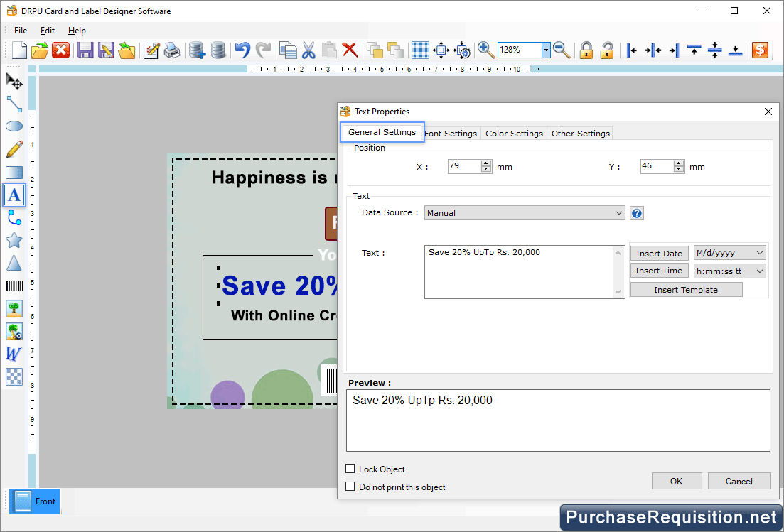Click the Insert Template button

tap(685, 289)
